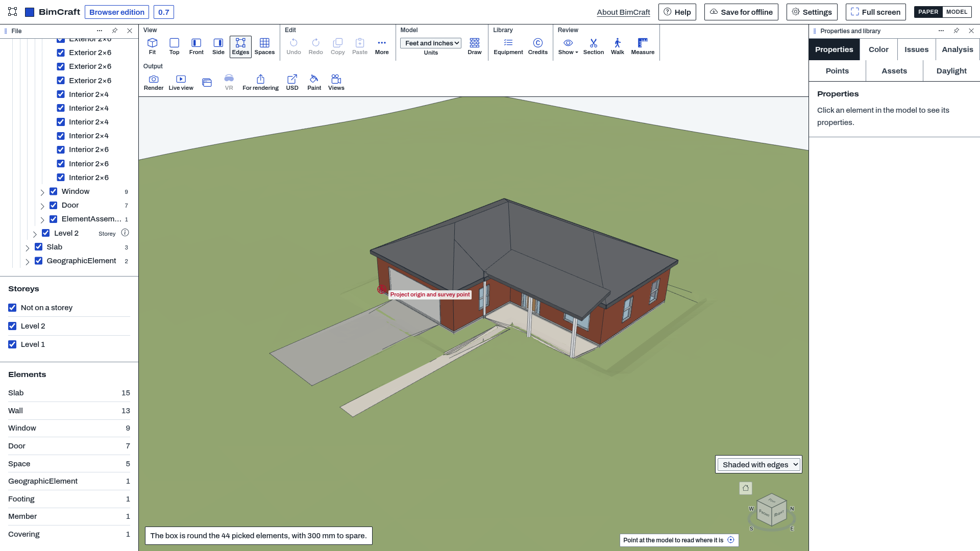The width and height of the screenshot is (980, 551).
Task: Switch to the Color tab
Action: [878, 49]
